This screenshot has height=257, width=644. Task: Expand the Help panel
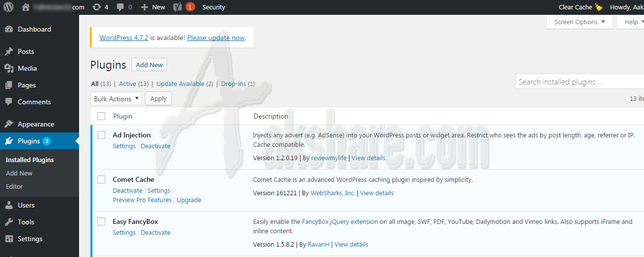[631, 22]
